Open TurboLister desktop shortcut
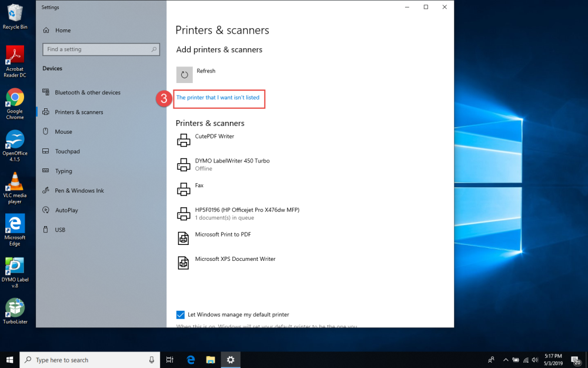 coord(15,311)
